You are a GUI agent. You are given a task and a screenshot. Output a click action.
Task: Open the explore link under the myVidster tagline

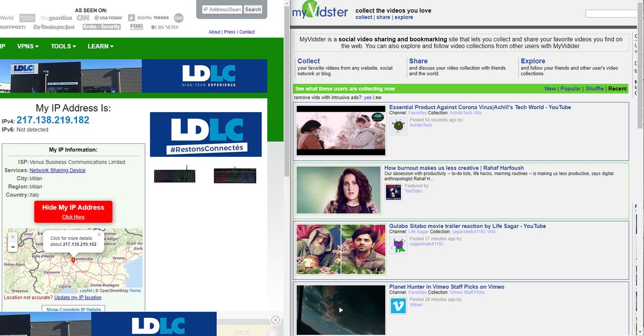click(x=404, y=17)
